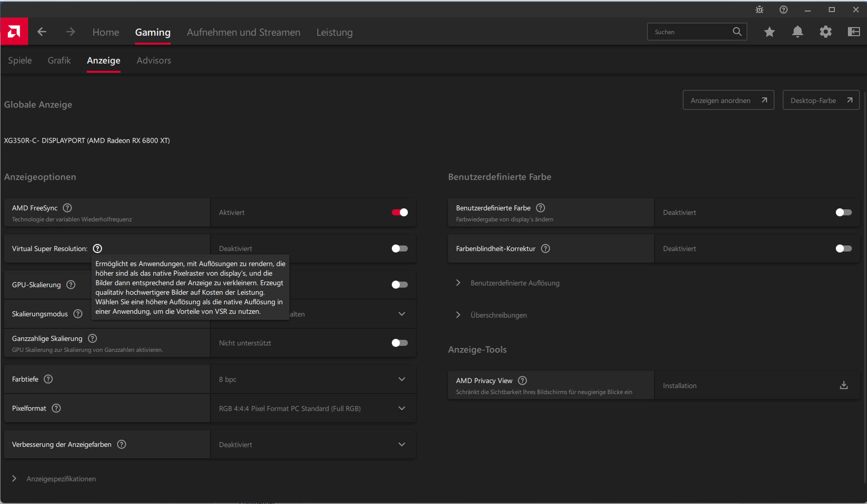Click into the Suchen search field
This screenshot has width=867, height=504.
click(x=691, y=32)
